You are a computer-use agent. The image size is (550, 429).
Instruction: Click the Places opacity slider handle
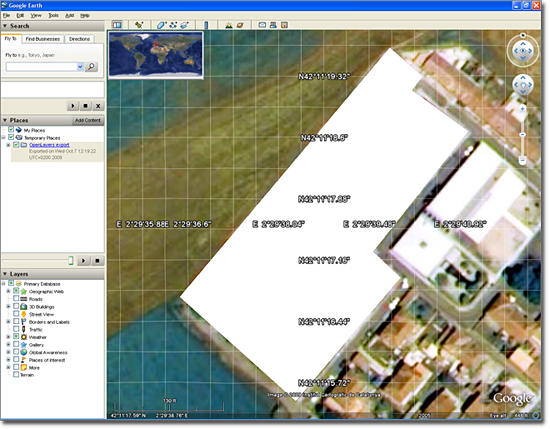[x=71, y=260]
